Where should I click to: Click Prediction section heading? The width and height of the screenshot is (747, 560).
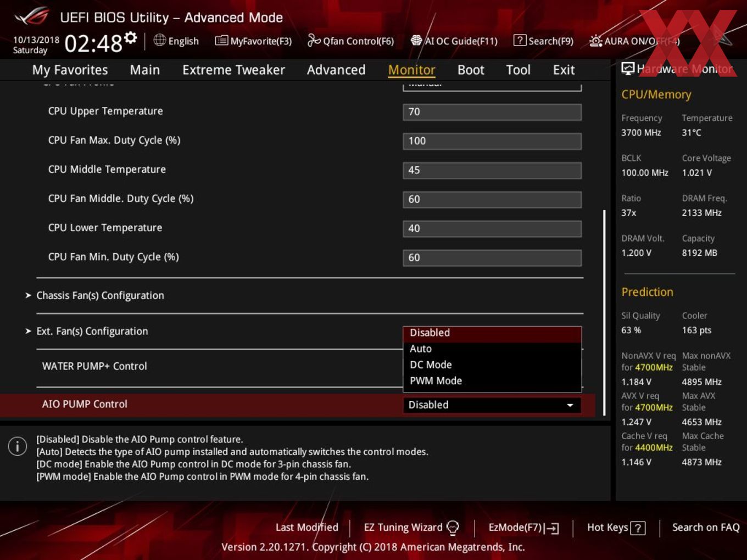pos(647,292)
